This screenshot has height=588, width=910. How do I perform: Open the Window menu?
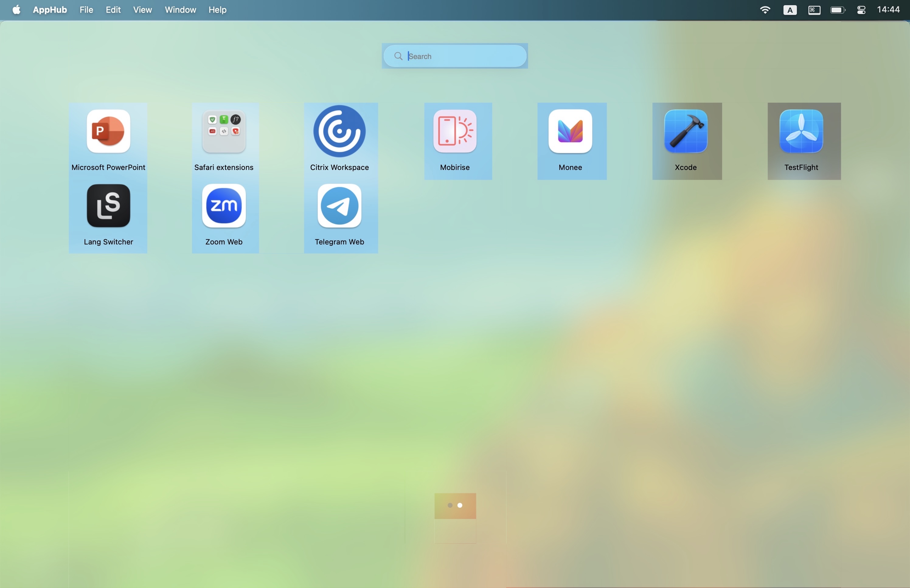point(180,10)
